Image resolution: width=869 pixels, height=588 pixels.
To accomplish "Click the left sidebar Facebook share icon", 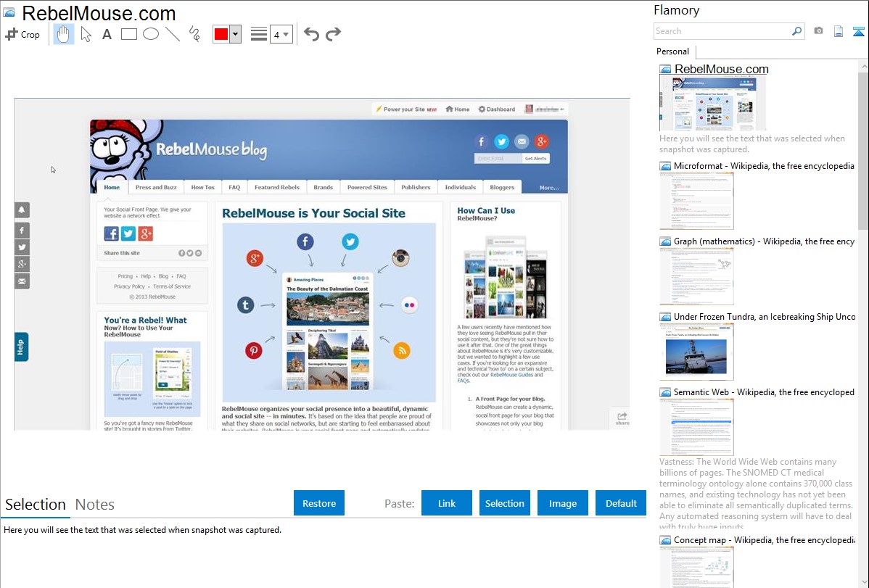I will point(22,231).
